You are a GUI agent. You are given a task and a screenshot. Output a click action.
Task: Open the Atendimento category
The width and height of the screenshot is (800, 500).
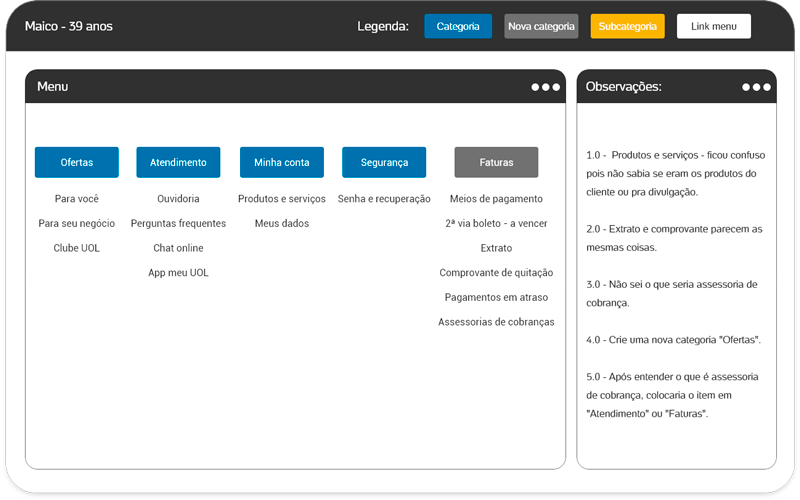point(178,162)
